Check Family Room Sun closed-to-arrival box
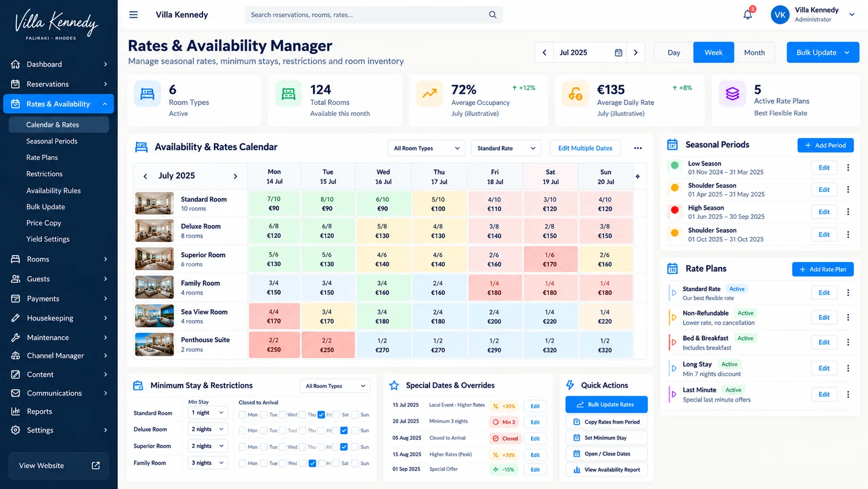Viewport: 868px width, 489px height. tap(355, 463)
